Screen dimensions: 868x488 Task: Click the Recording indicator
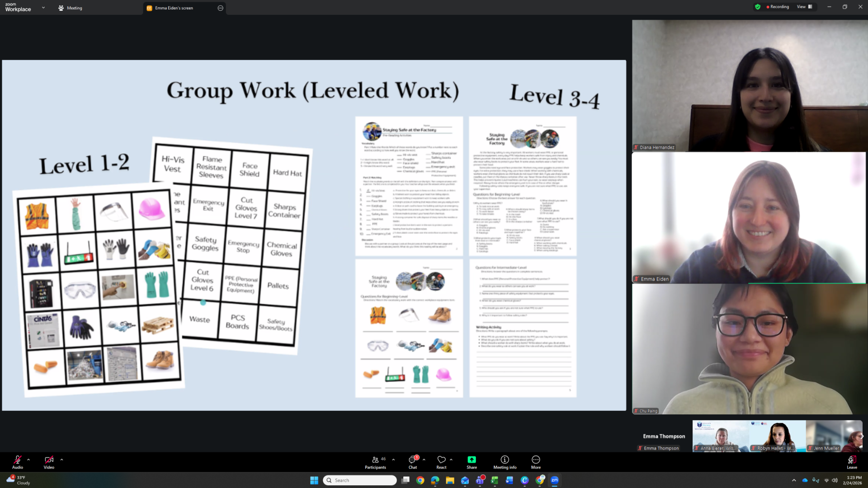(778, 7)
